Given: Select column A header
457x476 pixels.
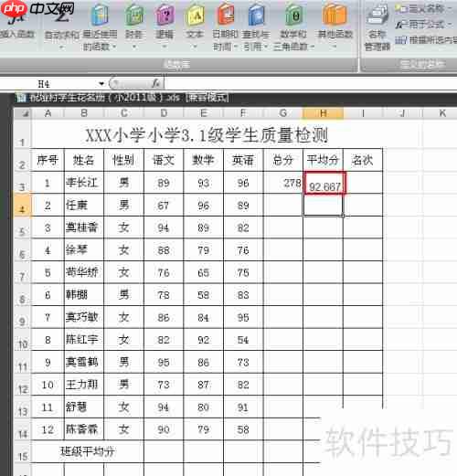Looking at the screenshot, I should click(48, 113).
